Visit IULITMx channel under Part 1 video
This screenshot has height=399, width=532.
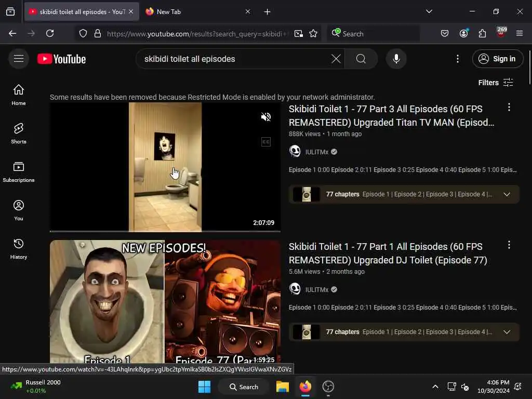pos(316,290)
